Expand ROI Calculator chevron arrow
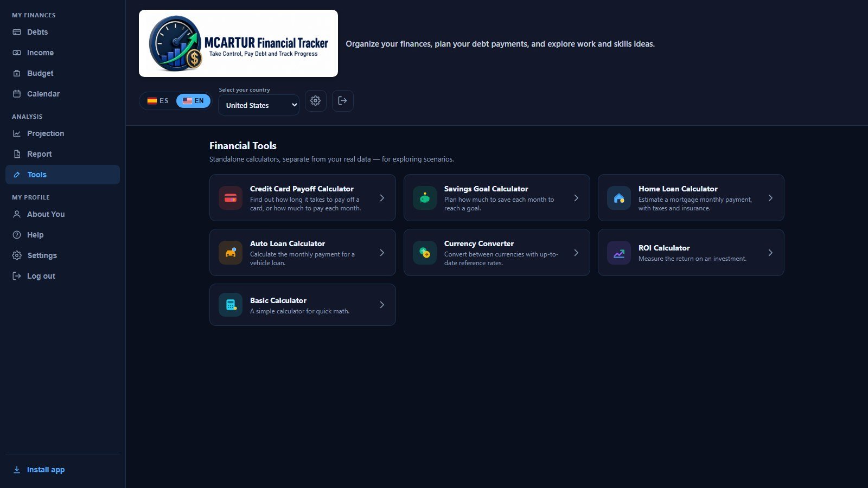The image size is (868, 488). (770, 253)
